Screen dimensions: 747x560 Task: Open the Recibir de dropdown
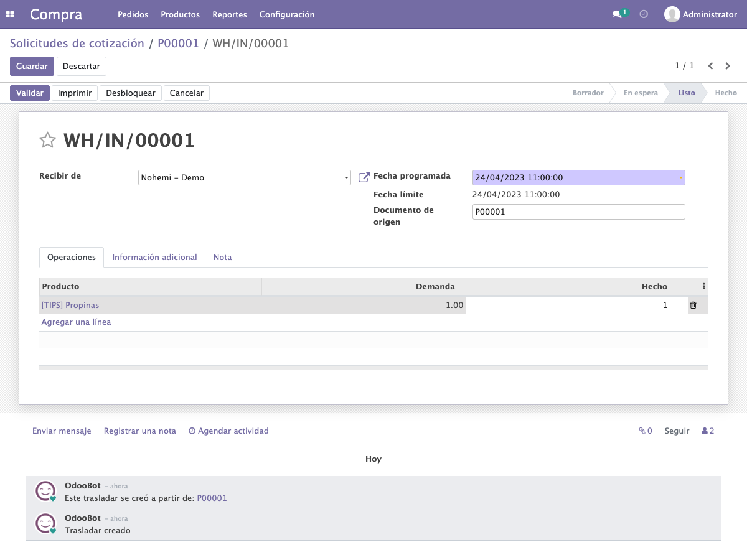[x=245, y=177]
